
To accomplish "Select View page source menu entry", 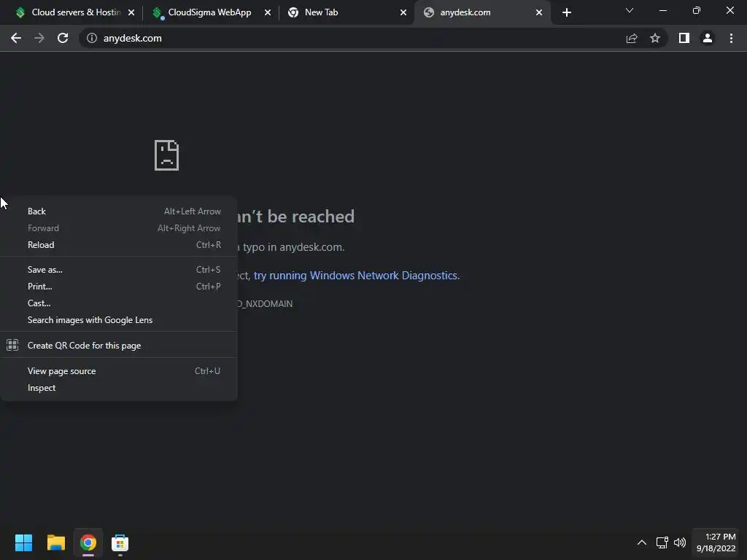I will [x=119, y=371].
